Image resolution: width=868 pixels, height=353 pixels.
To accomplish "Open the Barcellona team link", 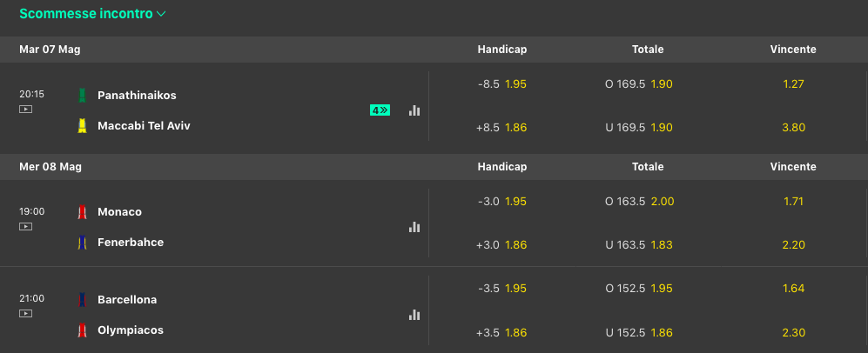I will (127, 300).
